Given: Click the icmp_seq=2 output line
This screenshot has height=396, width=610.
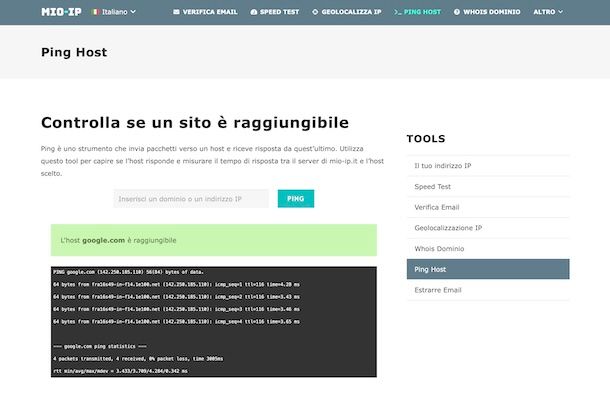Looking at the screenshot, I should pos(176,297).
